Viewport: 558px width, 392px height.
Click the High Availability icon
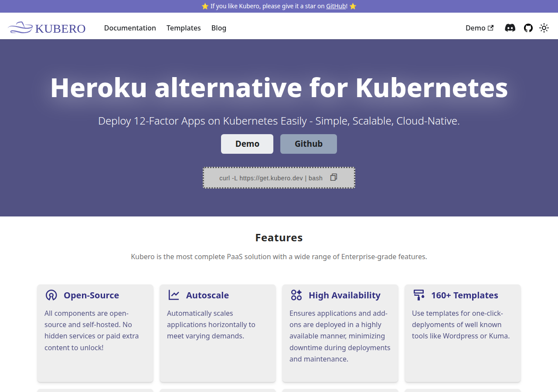[x=296, y=295]
